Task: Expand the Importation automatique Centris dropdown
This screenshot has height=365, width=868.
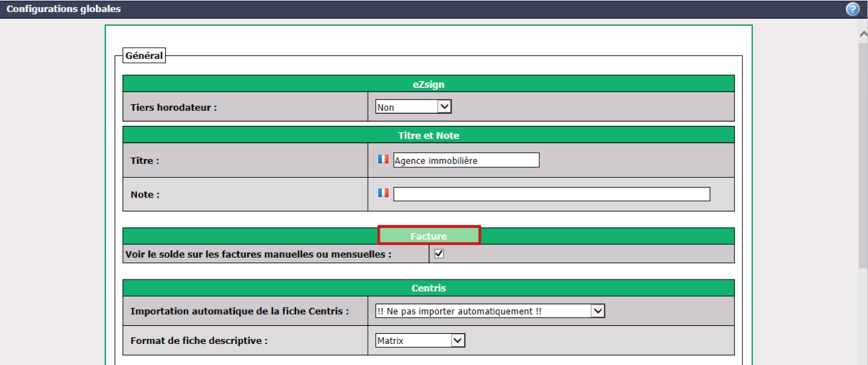Action: coord(489,311)
